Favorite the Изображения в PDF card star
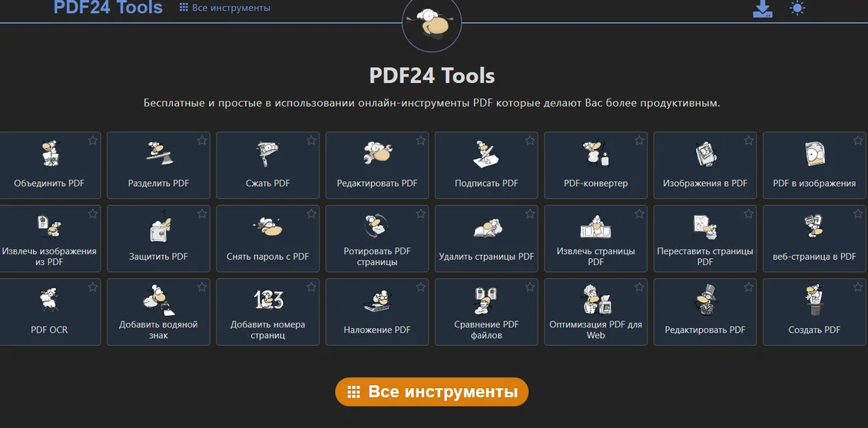 pos(748,141)
